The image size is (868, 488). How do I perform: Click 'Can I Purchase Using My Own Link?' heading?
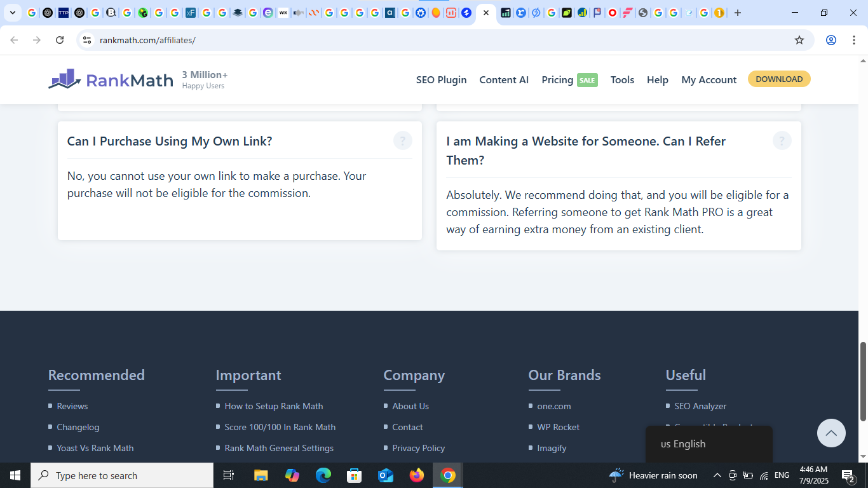coord(170,141)
